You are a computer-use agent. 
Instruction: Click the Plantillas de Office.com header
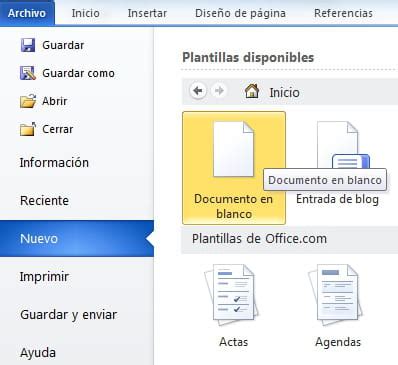(x=259, y=239)
